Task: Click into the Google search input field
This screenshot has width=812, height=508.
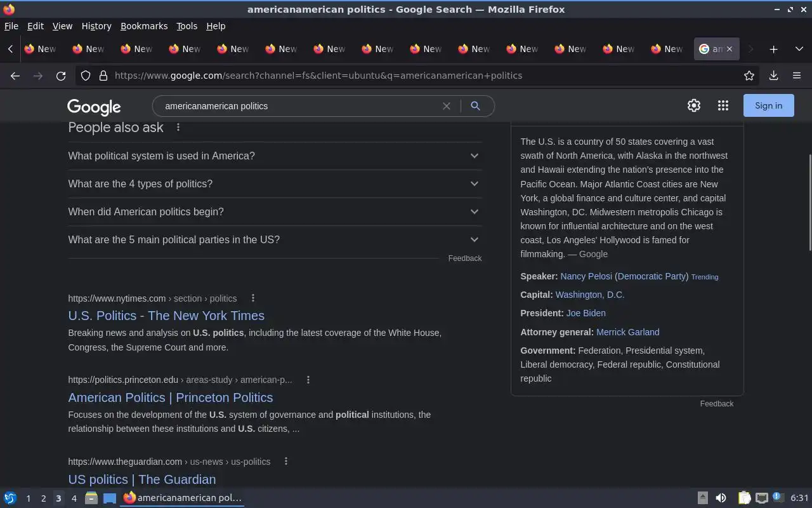Action: pyautogui.click(x=298, y=106)
